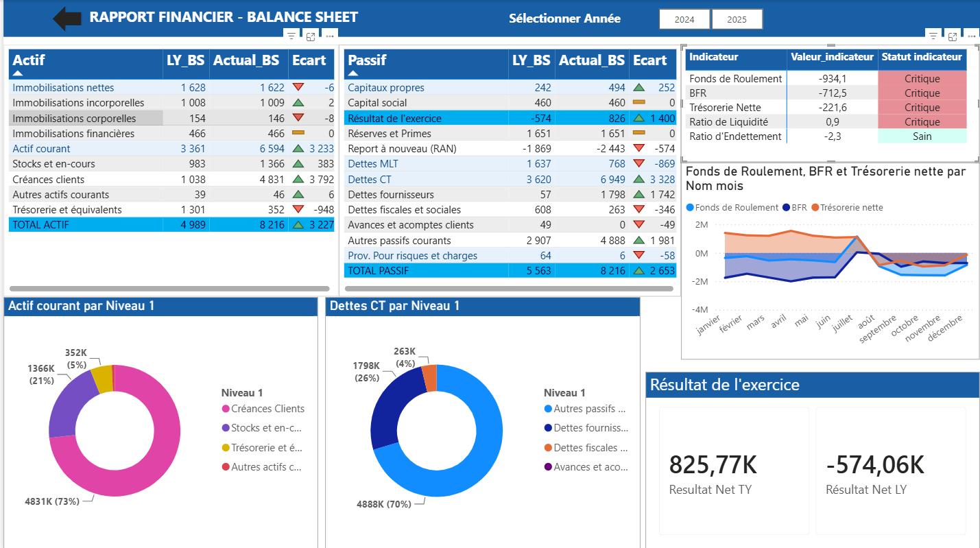Click green up triangle in Résultat de l'exercice row
The image size is (980, 548).
point(638,118)
